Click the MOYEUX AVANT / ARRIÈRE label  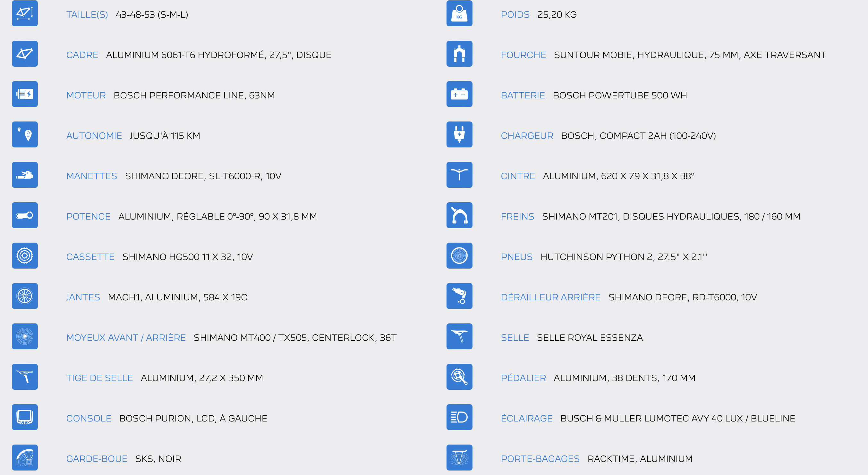point(126,338)
